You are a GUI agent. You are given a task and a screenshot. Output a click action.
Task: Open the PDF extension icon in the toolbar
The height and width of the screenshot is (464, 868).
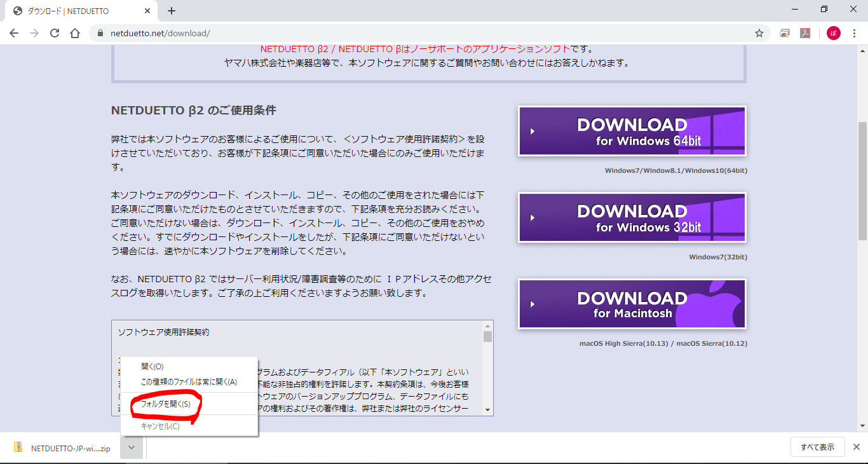pyautogui.click(x=805, y=33)
